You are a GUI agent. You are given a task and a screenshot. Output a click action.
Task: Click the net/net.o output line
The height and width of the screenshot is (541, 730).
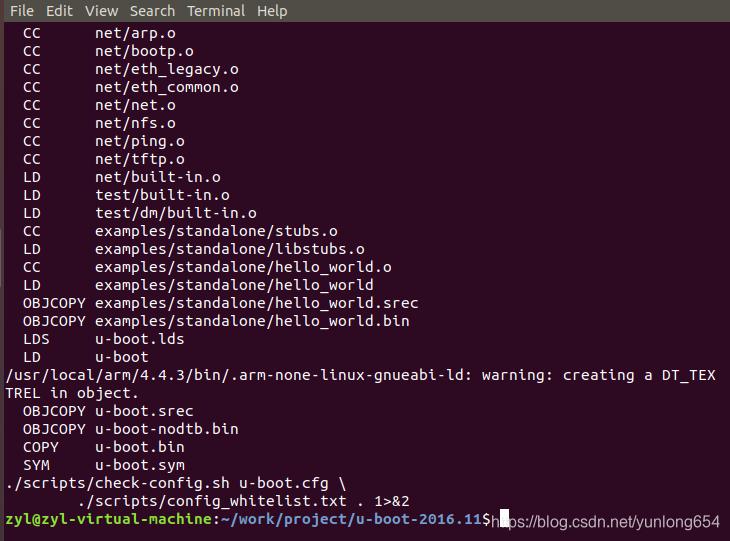point(99,106)
